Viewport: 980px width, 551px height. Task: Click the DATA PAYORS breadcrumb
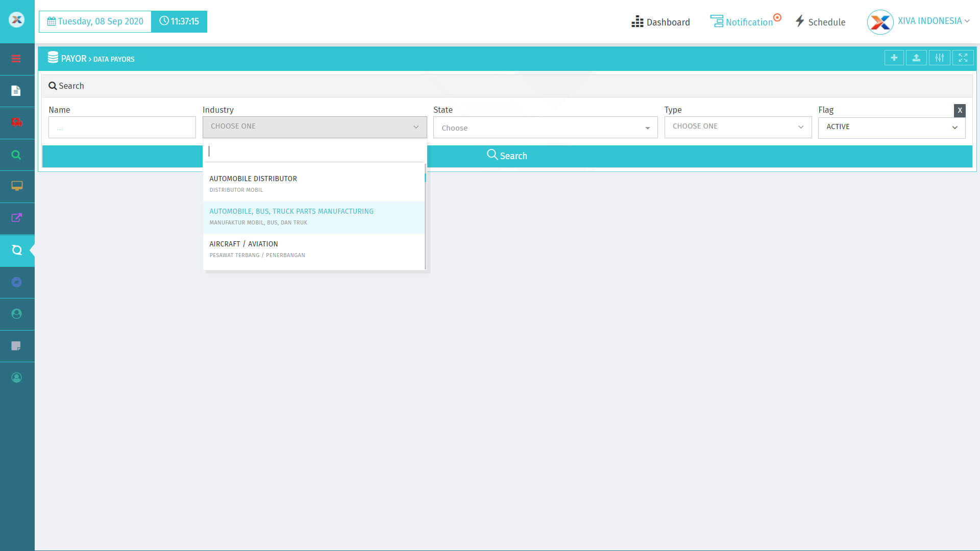[x=114, y=59]
